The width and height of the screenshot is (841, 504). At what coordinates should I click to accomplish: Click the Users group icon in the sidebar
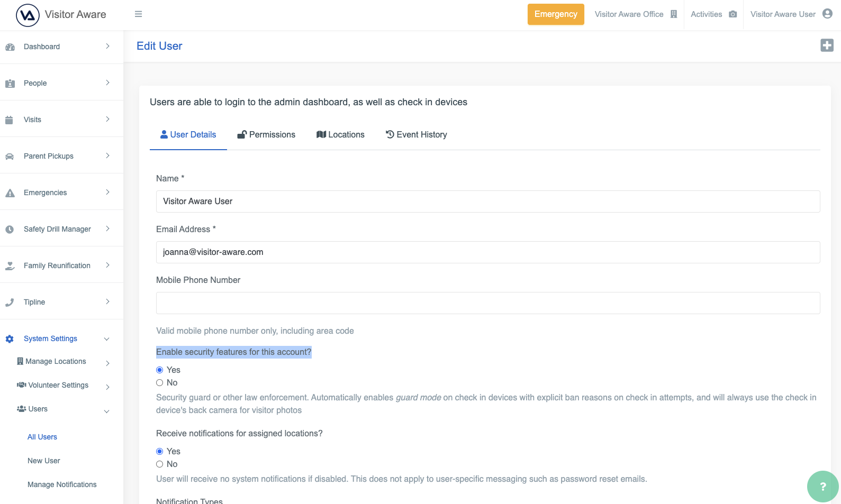(x=22, y=409)
